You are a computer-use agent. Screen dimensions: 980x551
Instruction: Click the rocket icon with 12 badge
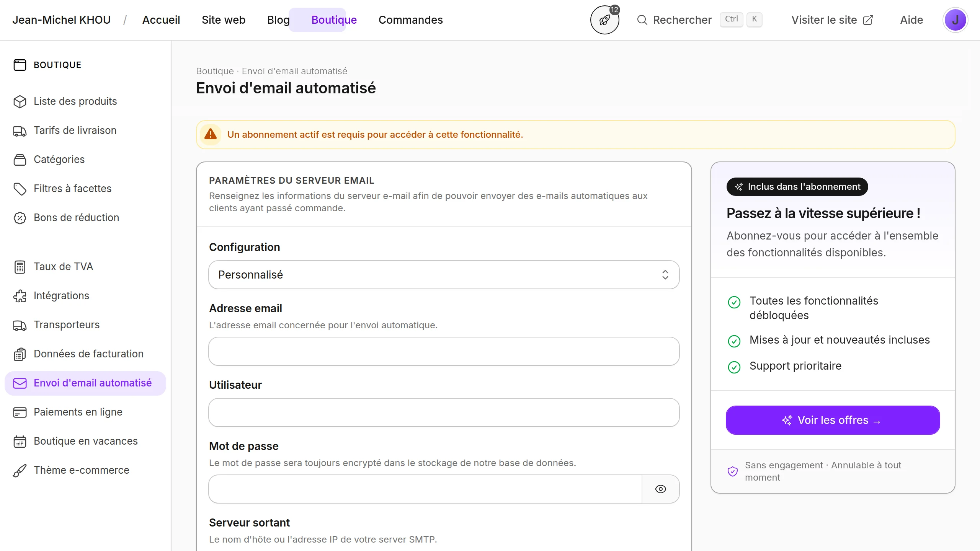pos(604,20)
